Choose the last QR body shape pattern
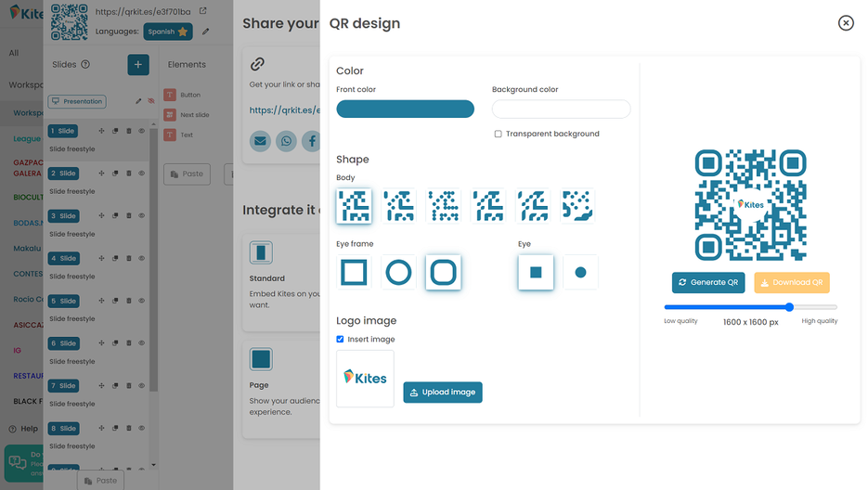This screenshot has height=490, width=868. (x=577, y=206)
